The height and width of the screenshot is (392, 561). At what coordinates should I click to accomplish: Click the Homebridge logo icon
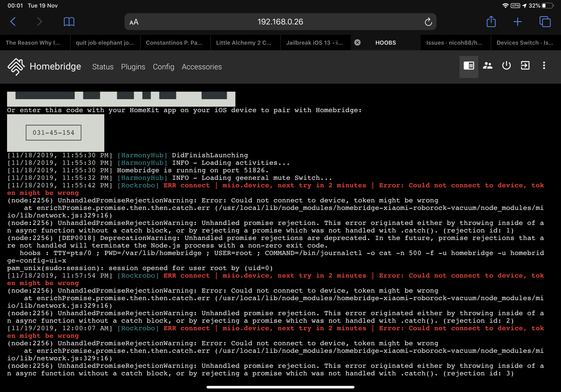coord(16,67)
